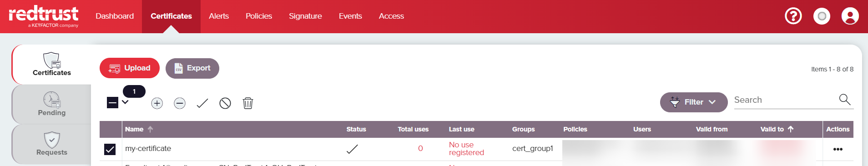868x166 pixels.
Task: Open the Alerts menu
Action: [x=219, y=16]
